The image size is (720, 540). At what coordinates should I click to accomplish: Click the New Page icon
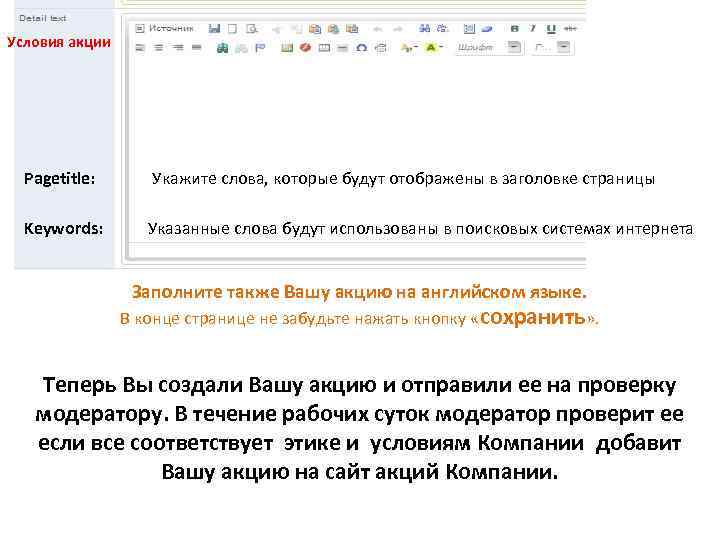point(232,28)
